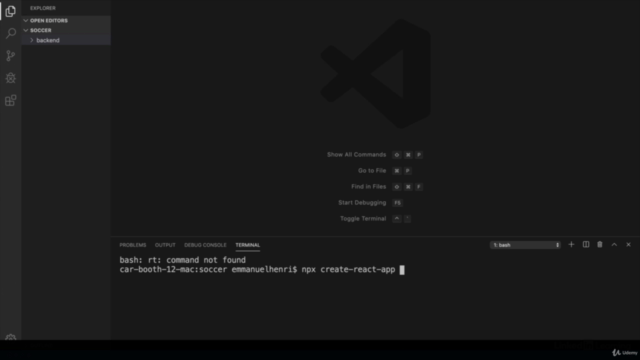Open the Debug view icon
The image size is (640, 360).
pos(11,78)
